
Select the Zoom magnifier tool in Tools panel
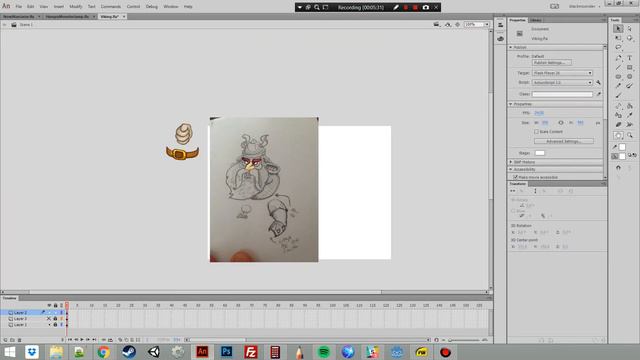click(629, 135)
